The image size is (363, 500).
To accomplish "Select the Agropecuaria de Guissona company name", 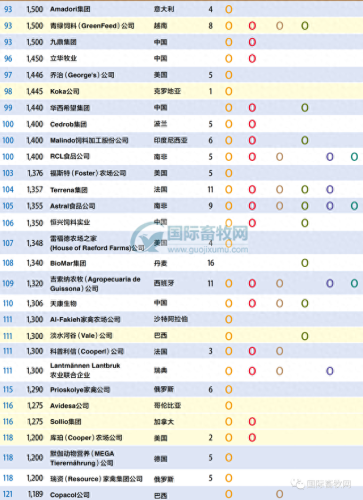I will (x=95, y=284).
